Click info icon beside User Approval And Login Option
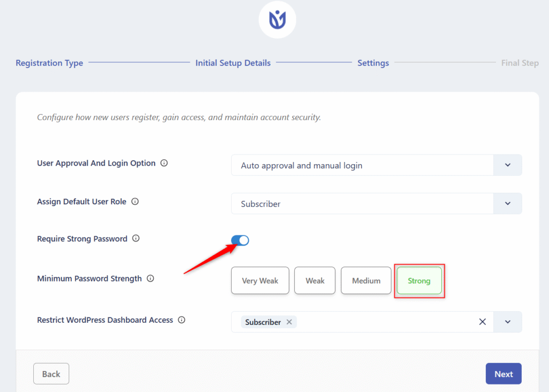This screenshot has height=392, width=549. pyautogui.click(x=164, y=163)
